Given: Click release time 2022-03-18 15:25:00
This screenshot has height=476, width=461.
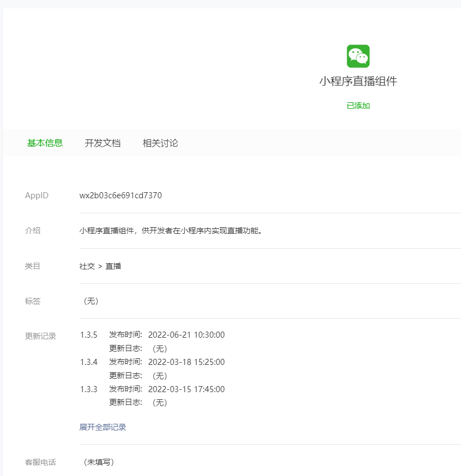Looking at the screenshot, I should pyautogui.click(x=186, y=362).
